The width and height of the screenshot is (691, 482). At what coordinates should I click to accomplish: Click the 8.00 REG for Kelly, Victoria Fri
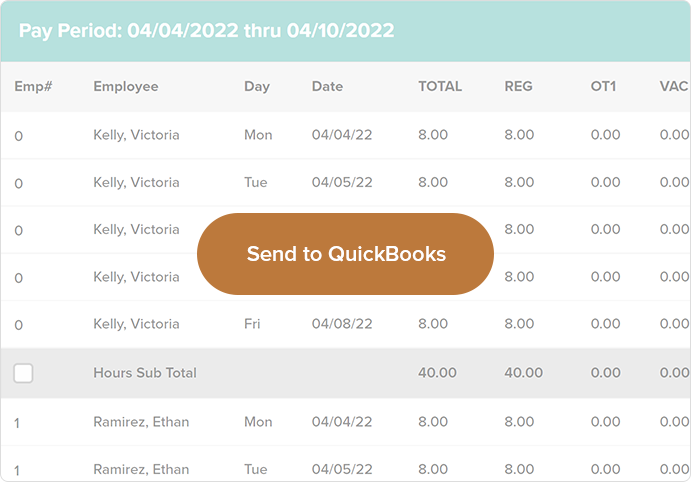click(519, 323)
